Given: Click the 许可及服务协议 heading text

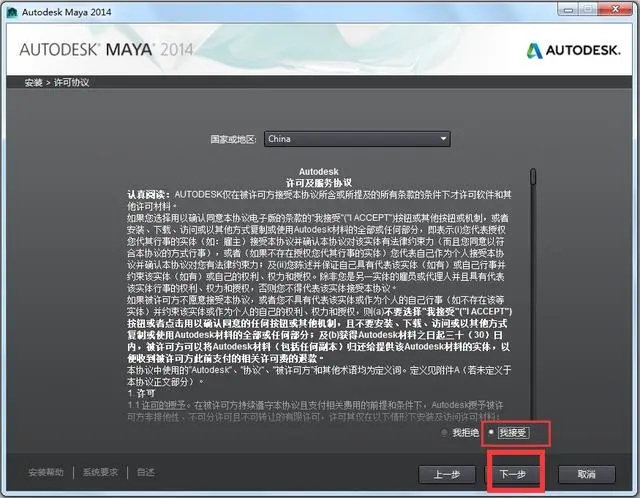Looking at the screenshot, I should click(x=318, y=182).
